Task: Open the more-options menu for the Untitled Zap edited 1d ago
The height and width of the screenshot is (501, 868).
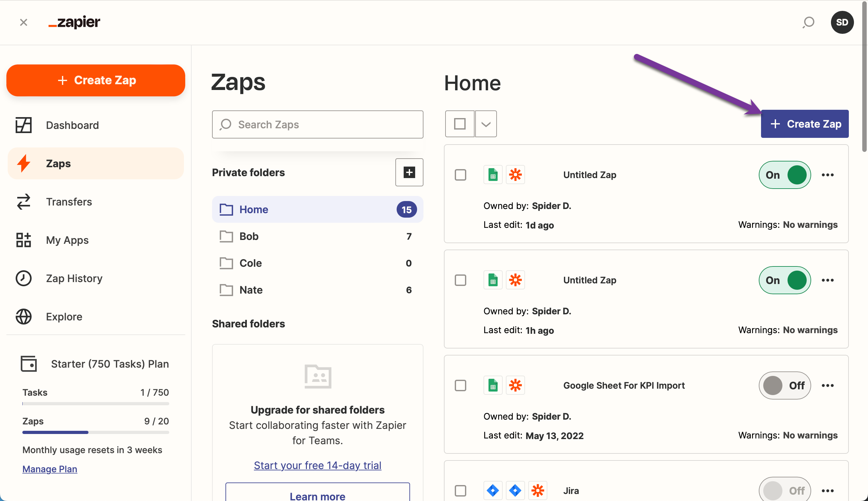Action: tap(827, 175)
